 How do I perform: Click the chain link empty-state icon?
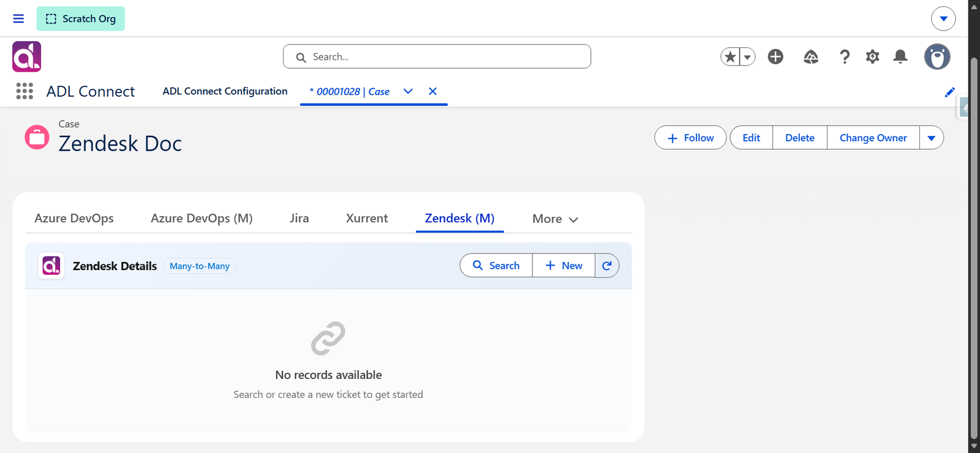pyautogui.click(x=328, y=339)
